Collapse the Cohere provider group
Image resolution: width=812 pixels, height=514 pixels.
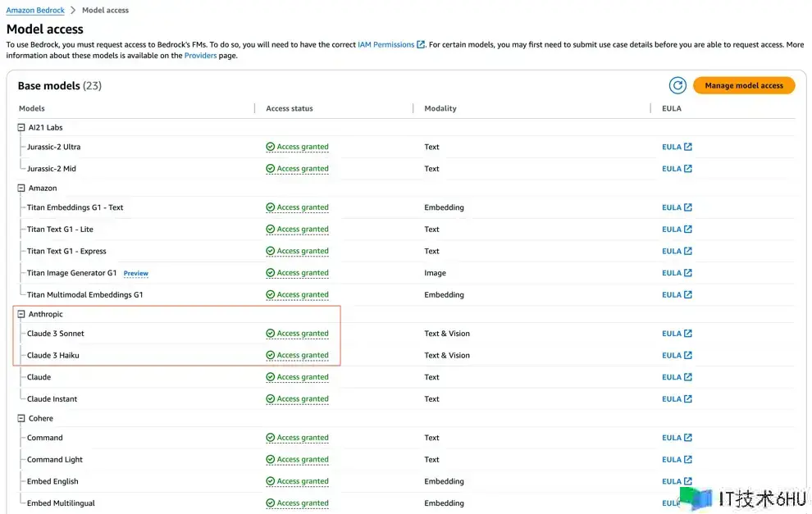coord(22,419)
